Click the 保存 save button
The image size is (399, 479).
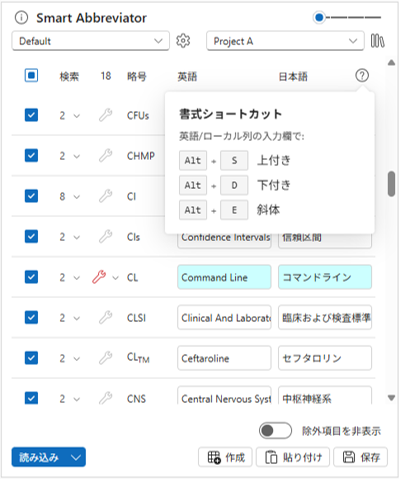click(x=360, y=457)
